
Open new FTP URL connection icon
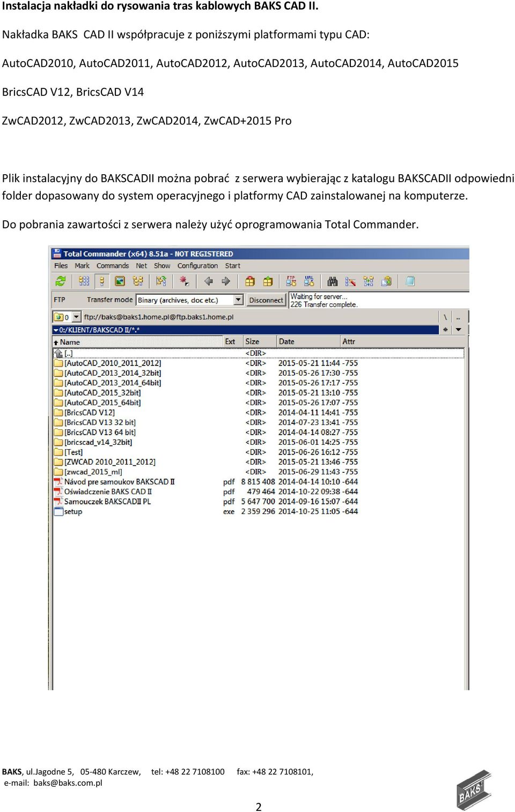pyautogui.click(x=309, y=281)
